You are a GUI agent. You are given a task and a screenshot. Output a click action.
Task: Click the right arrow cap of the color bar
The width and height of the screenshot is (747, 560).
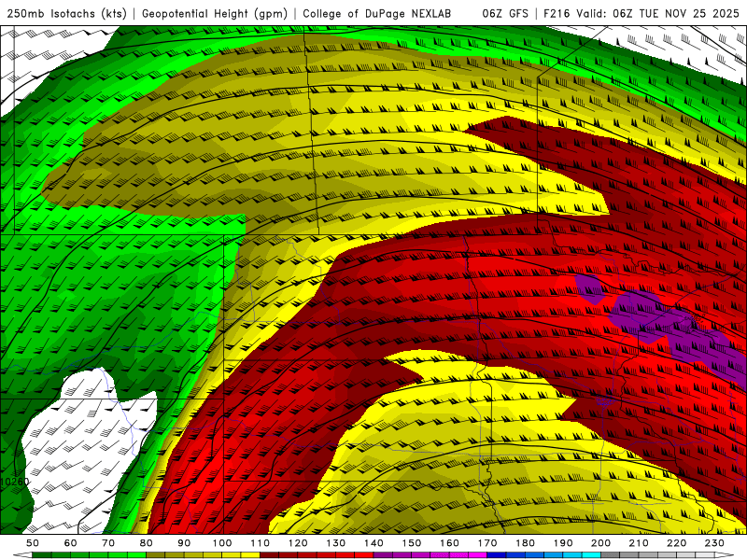tap(725, 554)
